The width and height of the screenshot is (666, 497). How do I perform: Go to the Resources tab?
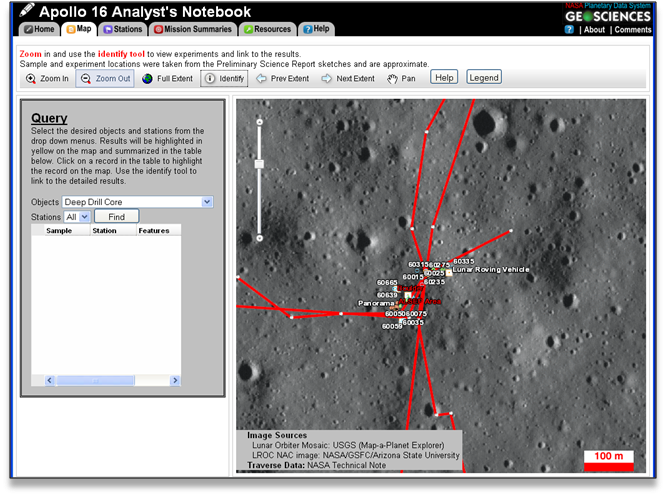click(x=267, y=29)
